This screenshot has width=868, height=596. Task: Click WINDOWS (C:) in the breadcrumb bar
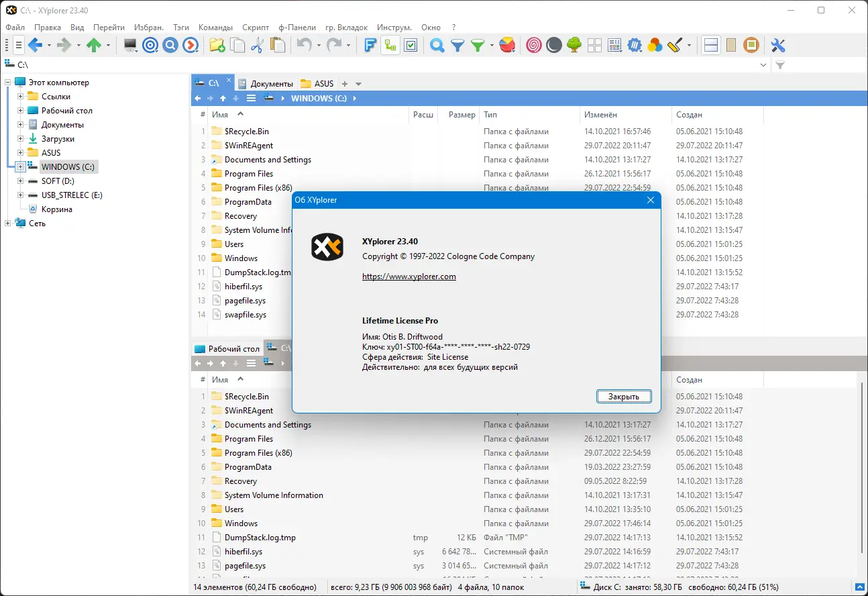click(319, 98)
